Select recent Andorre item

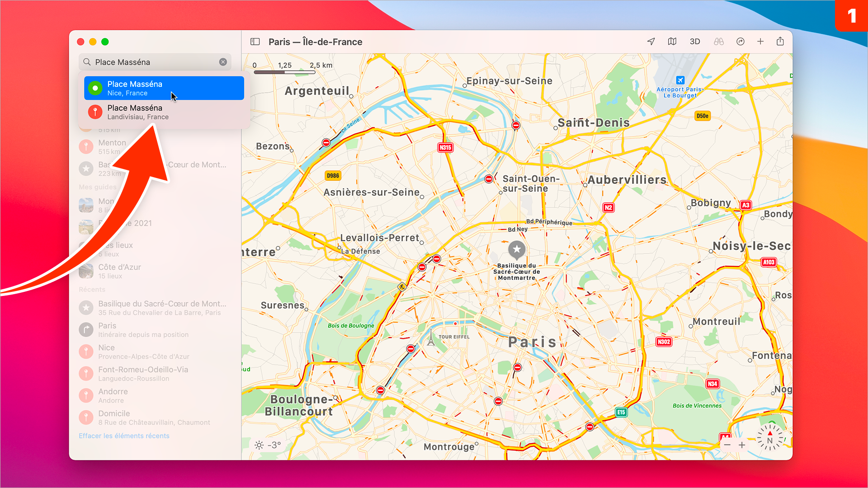[x=155, y=395]
